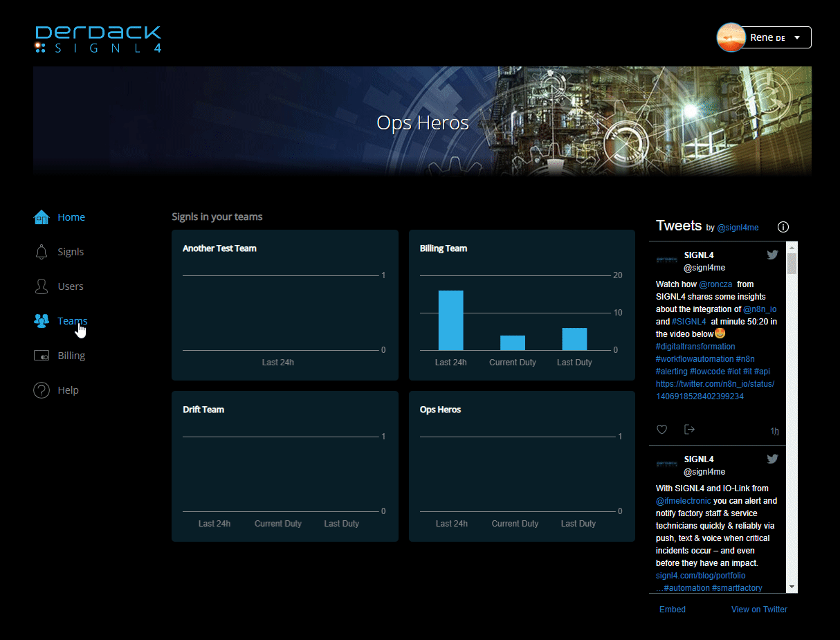Click the #workflowautomation hashtag
Image resolution: width=840 pixels, height=640 pixels.
pyautogui.click(x=695, y=359)
